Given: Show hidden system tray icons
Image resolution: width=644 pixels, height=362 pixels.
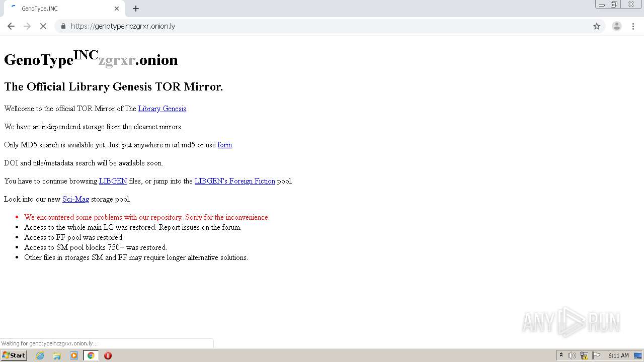Looking at the screenshot, I should [x=561, y=355].
